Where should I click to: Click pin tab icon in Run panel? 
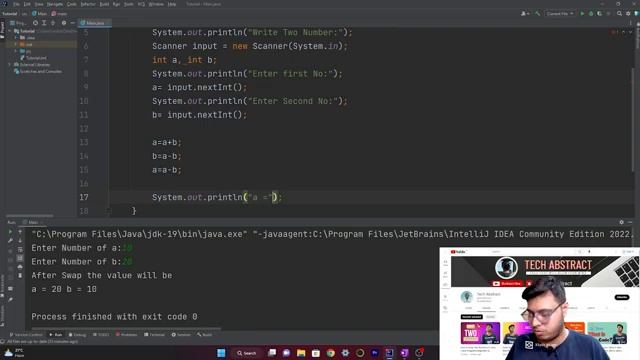point(11,299)
